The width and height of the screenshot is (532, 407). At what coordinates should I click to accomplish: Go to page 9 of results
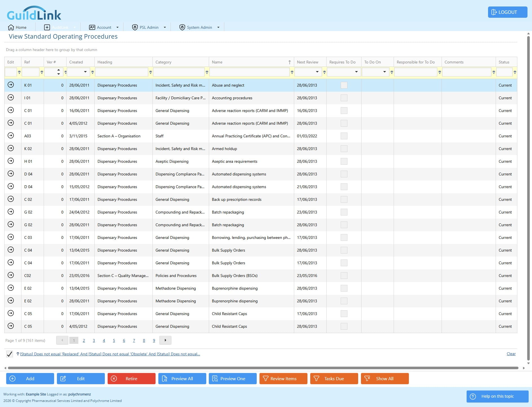154,340
